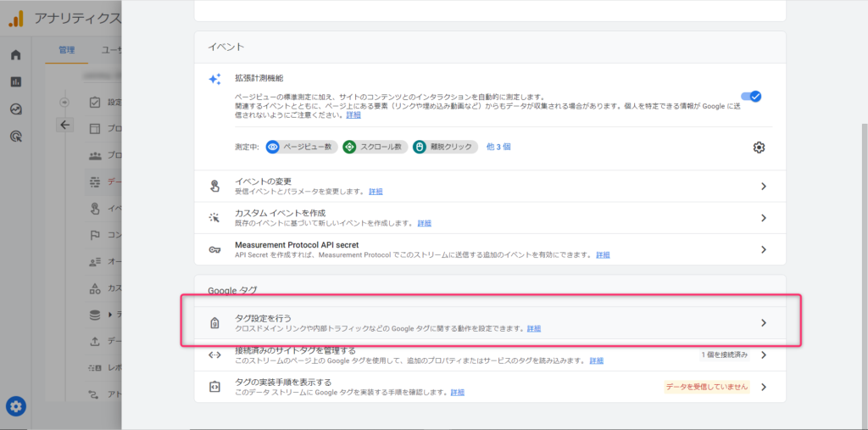The width and height of the screenshot is (868, 430).
Task: Expand Measurement Protocol API secret chevron
Action: click(764, 249)
